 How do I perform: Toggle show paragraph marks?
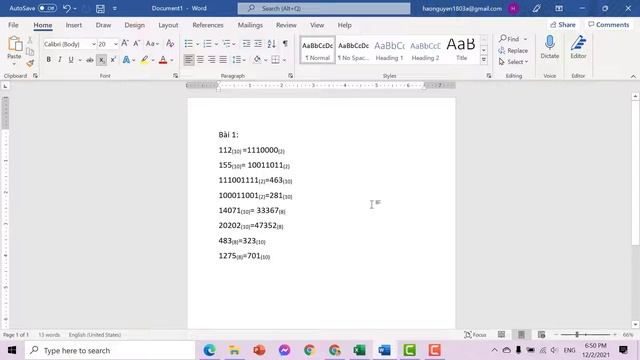click(x=285, y=44)
